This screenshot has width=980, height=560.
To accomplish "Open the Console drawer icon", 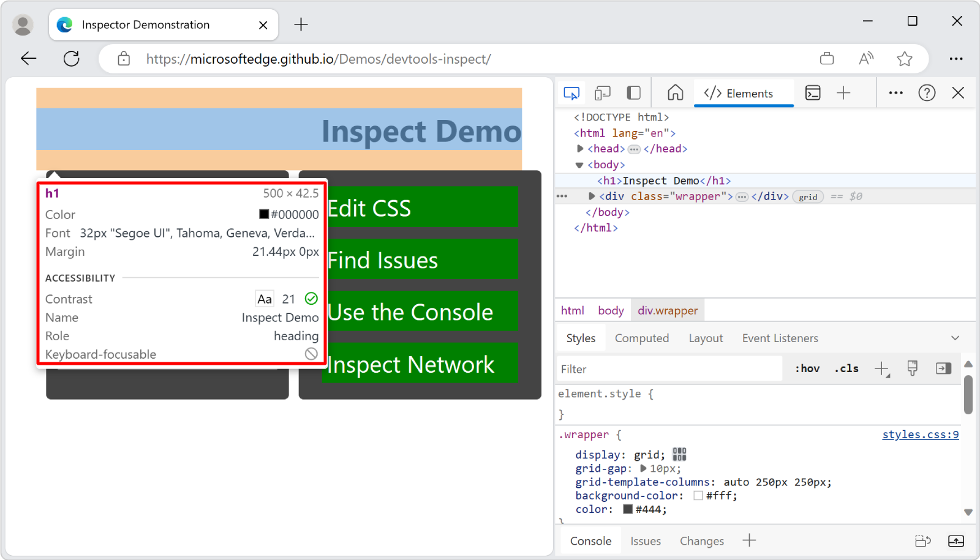I will (x=813, y=92).
